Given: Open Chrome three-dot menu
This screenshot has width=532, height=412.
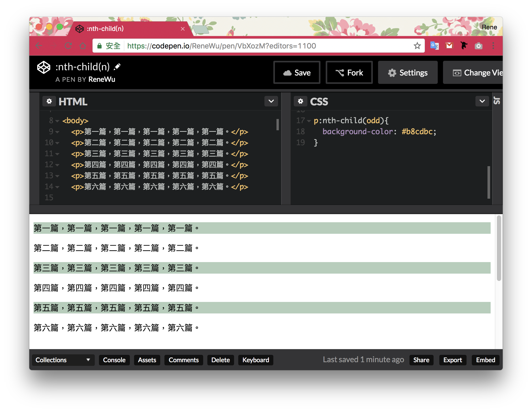Looking at the screenshot, I should tap(493, 46).
